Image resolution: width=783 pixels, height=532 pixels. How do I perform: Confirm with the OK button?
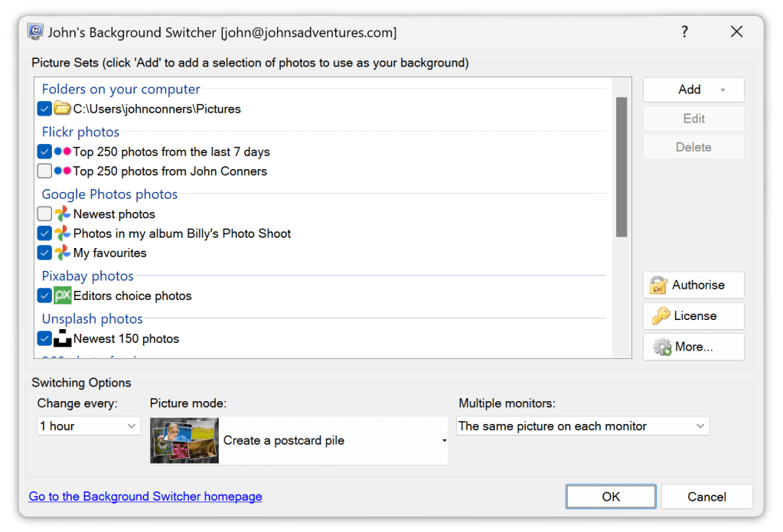pos(611,497)
